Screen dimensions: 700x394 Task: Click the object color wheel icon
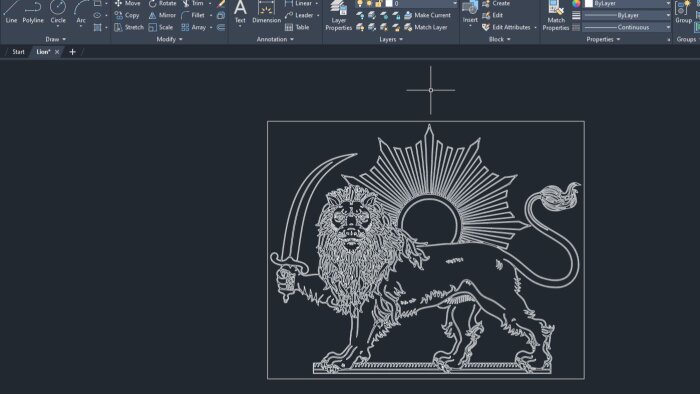(x=576, y=4)
